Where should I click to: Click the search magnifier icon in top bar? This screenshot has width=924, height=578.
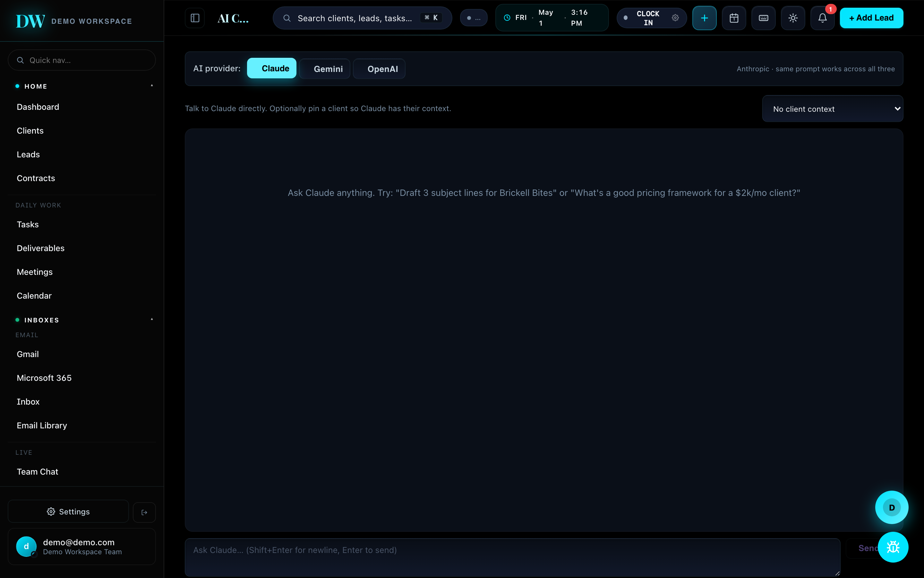[287, 18]
